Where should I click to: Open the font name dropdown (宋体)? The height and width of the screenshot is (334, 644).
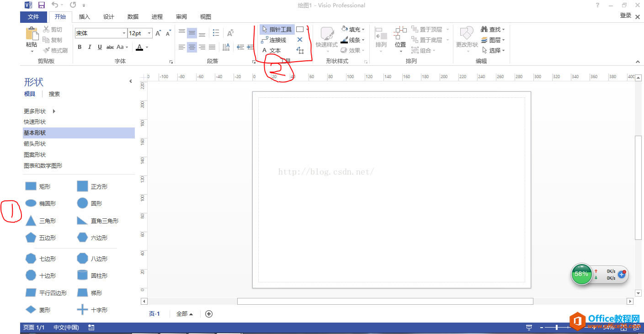tap(124, 33)
